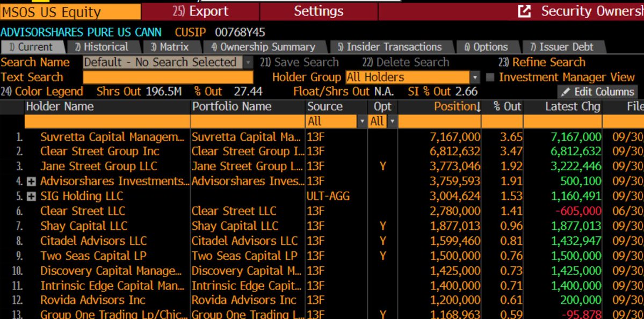
Task: Click Refine Search
Action: (x=542, y=63)
